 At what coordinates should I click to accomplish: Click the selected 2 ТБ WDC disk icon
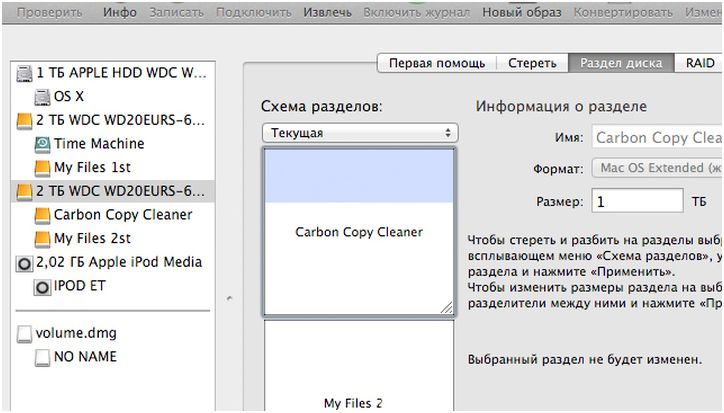click(24, 192)
